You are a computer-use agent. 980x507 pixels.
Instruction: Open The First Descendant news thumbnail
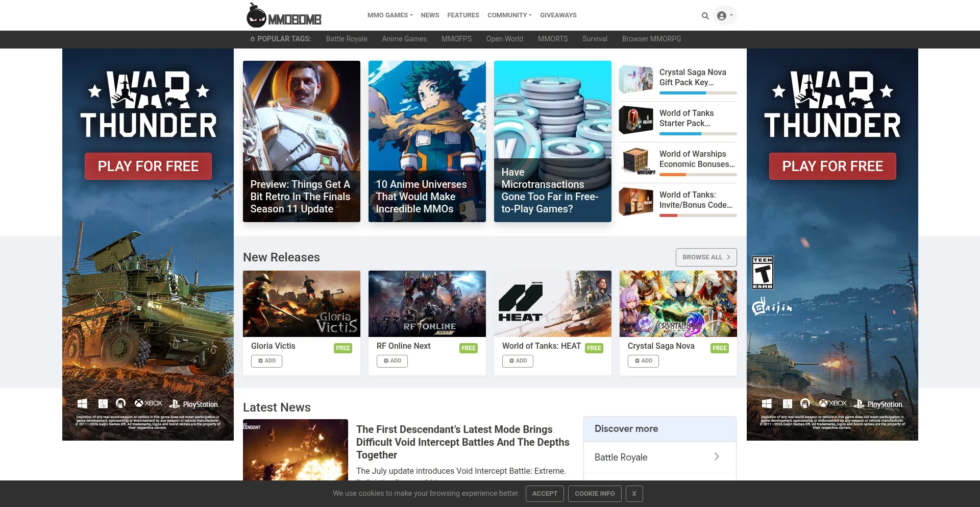click(296, 450)
